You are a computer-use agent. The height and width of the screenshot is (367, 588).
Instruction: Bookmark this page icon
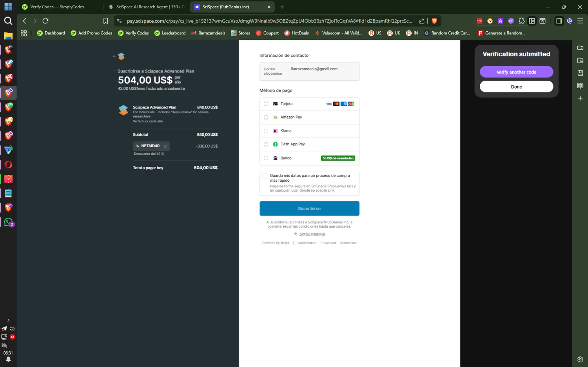click(x=105, y=21)
